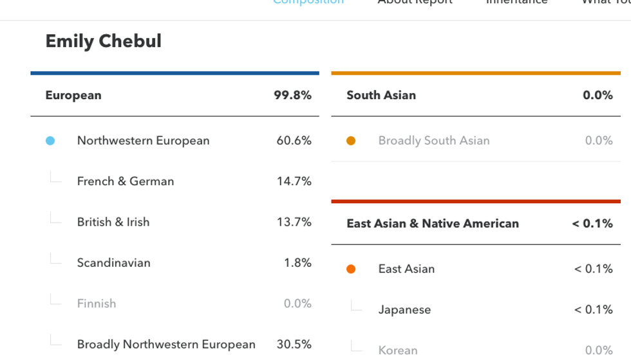
Task: Open the Inheritance tab
Action: click(516, 3)
